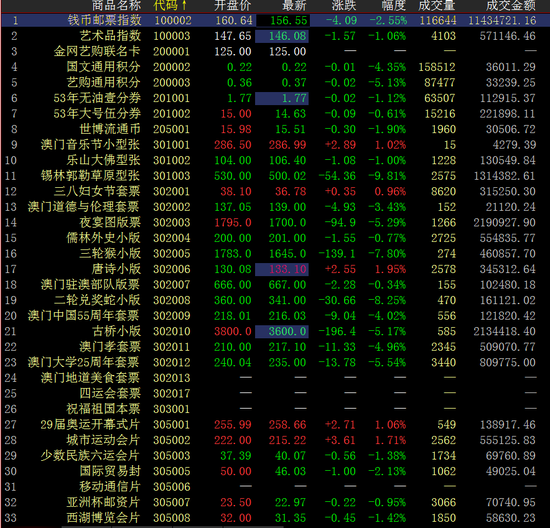Click volume value 158512

tap(437, 67)
